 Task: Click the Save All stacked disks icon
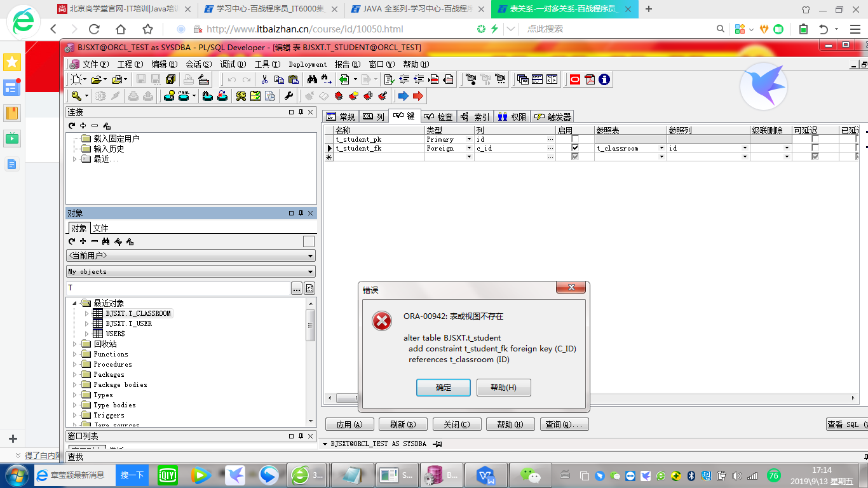pos(170,79)
